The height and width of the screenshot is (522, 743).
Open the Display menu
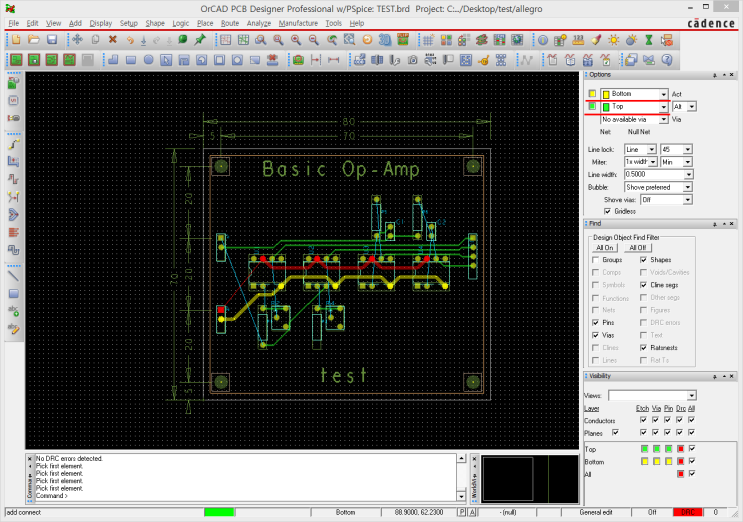[100, 23]
